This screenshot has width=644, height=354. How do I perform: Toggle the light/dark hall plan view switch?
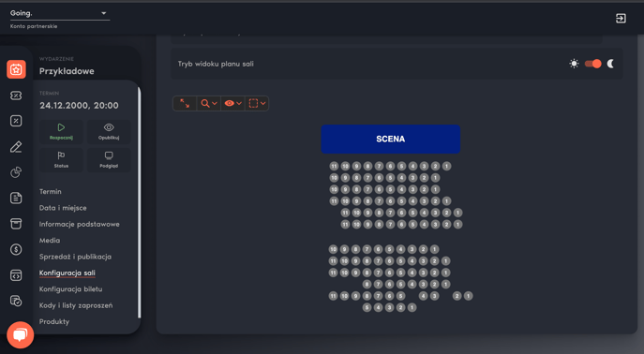click(x=592, y=64)
